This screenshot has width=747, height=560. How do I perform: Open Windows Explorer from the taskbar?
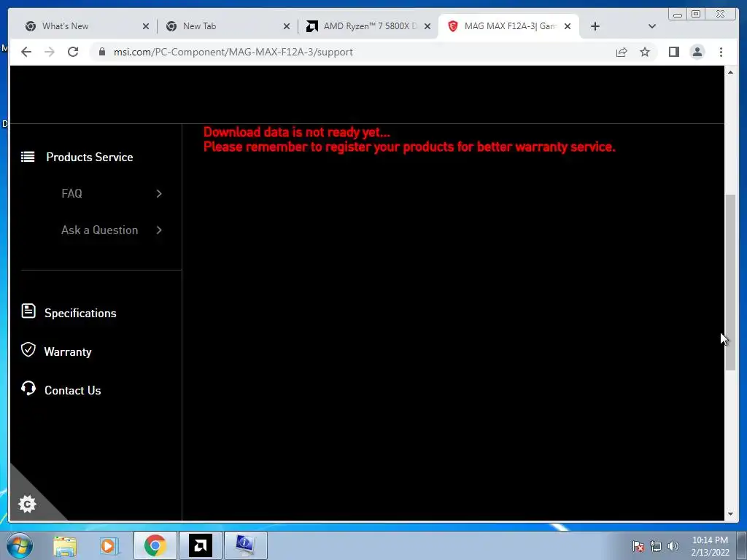(65, 545)
